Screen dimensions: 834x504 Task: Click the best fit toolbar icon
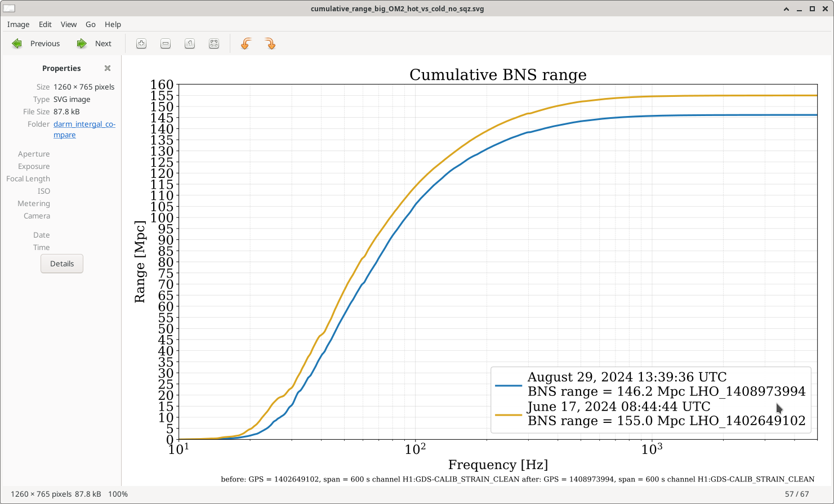pos(214,43)
